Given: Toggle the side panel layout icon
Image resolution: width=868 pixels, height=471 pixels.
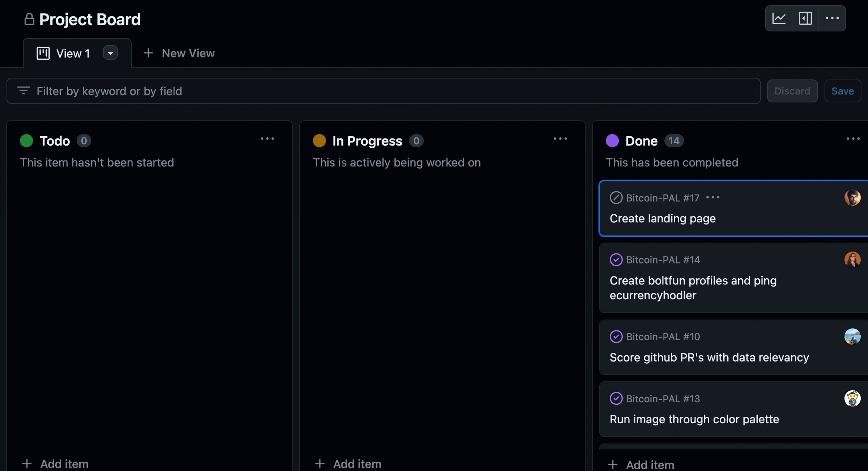Looking at the screenshot, I should (x=805, y=18).
